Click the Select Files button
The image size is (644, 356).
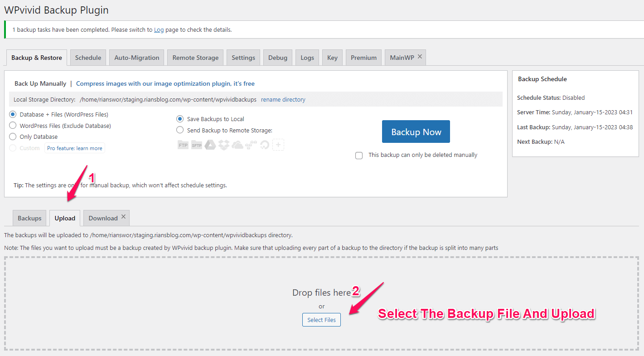click(321, 320)
